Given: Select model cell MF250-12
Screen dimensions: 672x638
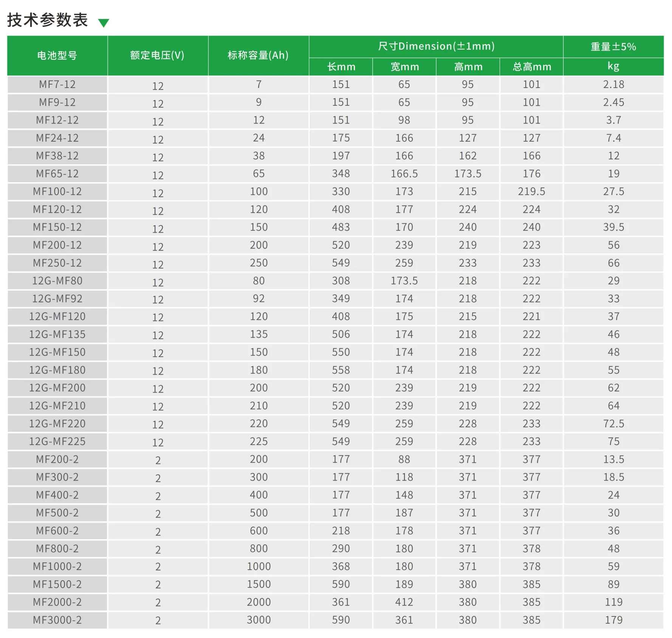Looking at the screenshot, I should 57,263.
